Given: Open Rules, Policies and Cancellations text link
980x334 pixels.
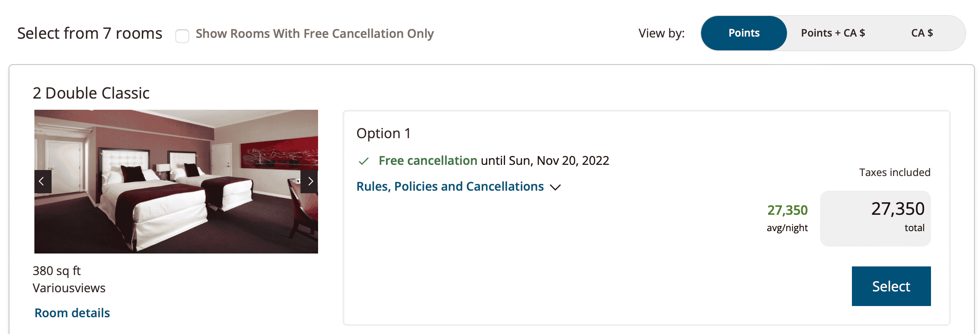Looking at the screenshot, I should click(450, 186).
